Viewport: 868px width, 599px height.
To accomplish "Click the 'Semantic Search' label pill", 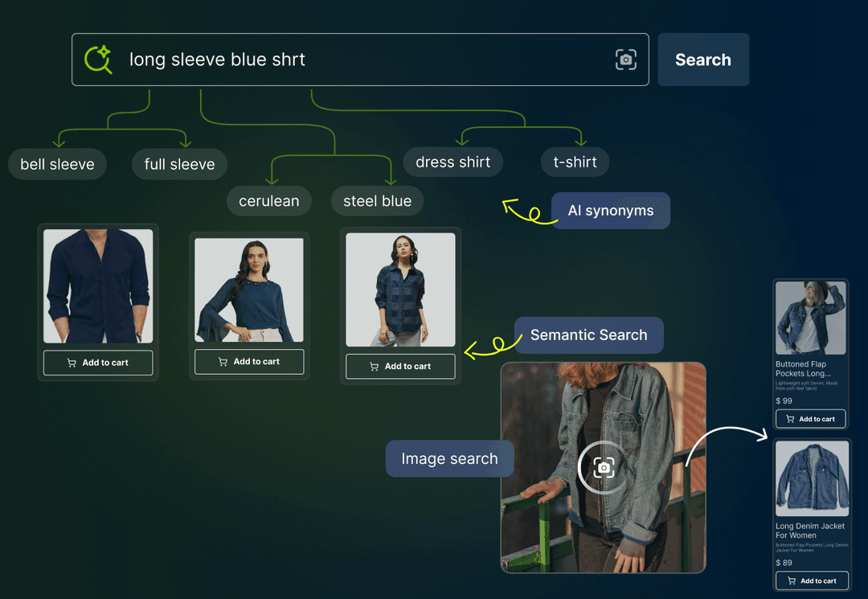I will [x=588, y=335].
